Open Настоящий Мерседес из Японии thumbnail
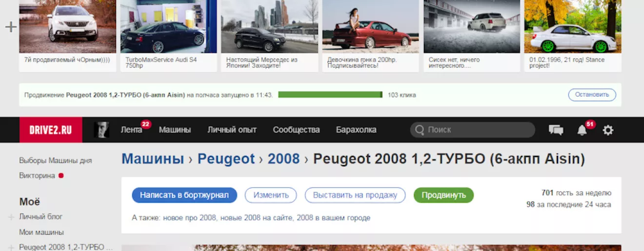644x251 pixels. click(269, 26)
